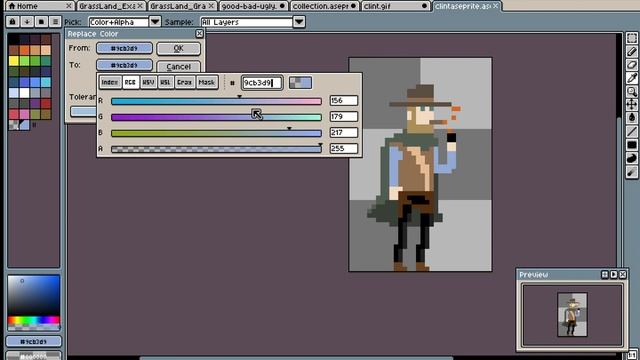Confirm with the OK button

(x=178, y=49)
